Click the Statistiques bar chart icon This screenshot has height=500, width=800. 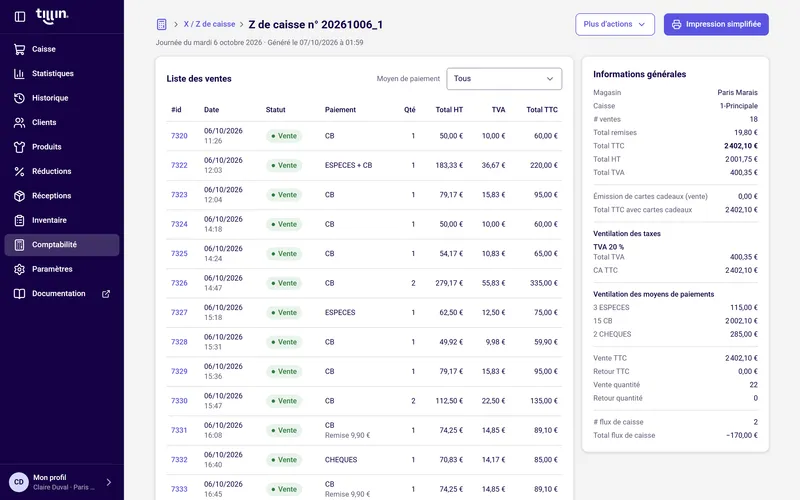click(x=19, y=73)
